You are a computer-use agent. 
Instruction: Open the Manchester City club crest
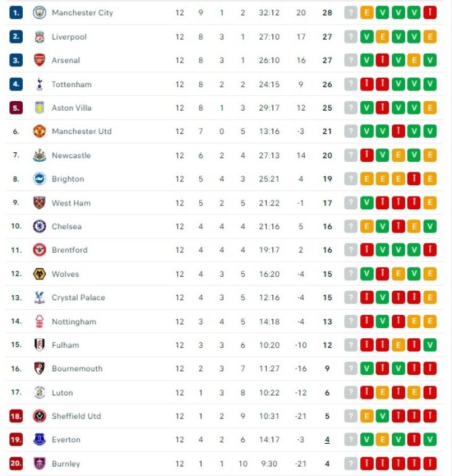(39, 13)
